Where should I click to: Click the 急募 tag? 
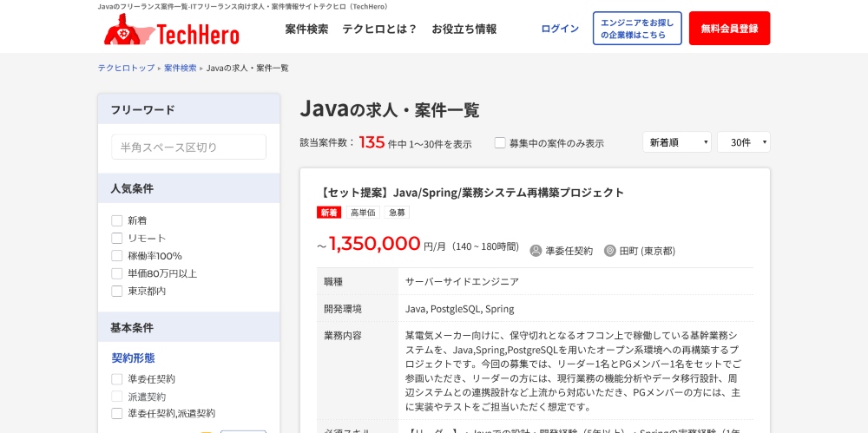(397, 213)
